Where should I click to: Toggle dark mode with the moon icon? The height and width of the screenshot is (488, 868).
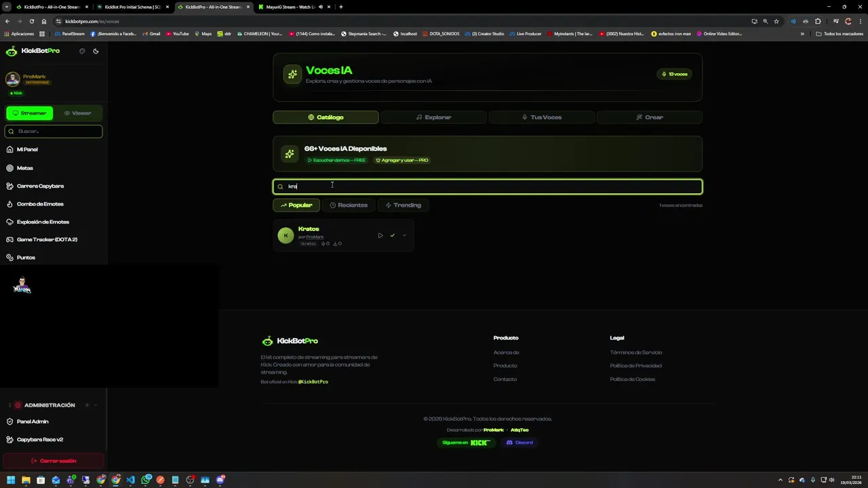coord(96,51)
